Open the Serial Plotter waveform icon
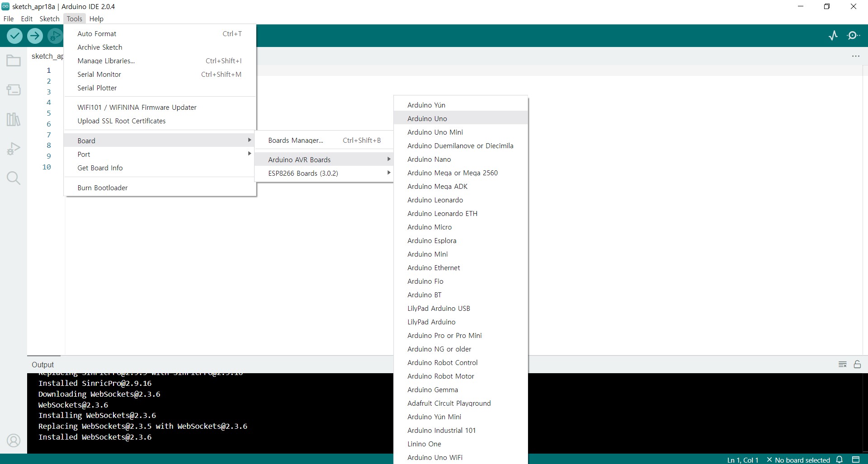 [833, 35]
